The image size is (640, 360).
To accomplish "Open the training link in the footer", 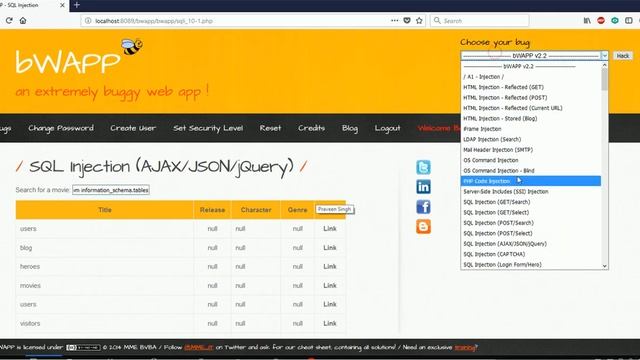I will pyautogui.click(x=465, y=348).
